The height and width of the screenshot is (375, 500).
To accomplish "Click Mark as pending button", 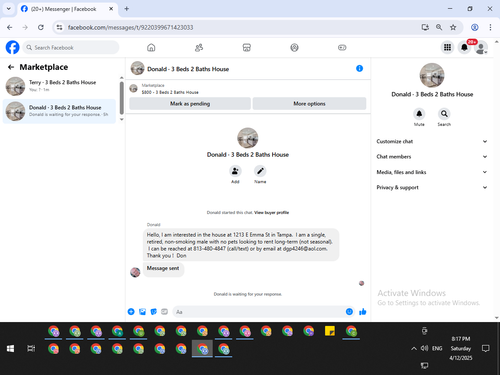I will point(190,104).
